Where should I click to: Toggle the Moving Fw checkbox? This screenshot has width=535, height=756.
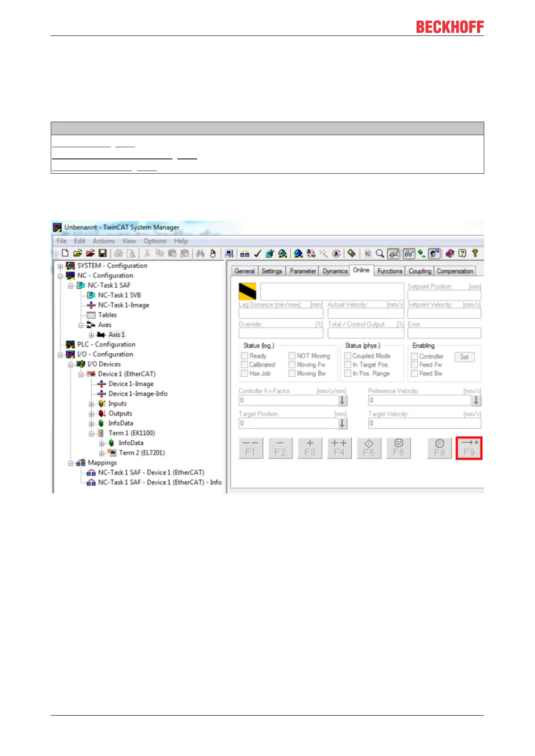[292, 365]
